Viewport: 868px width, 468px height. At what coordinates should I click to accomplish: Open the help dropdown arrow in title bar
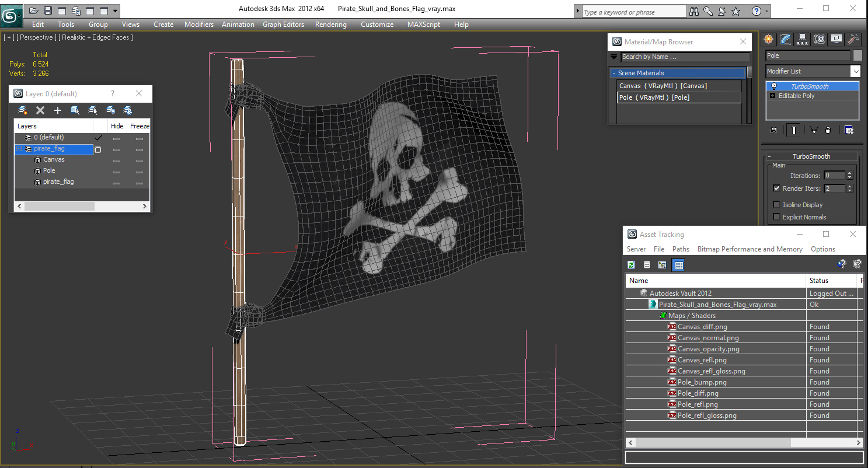766,11
